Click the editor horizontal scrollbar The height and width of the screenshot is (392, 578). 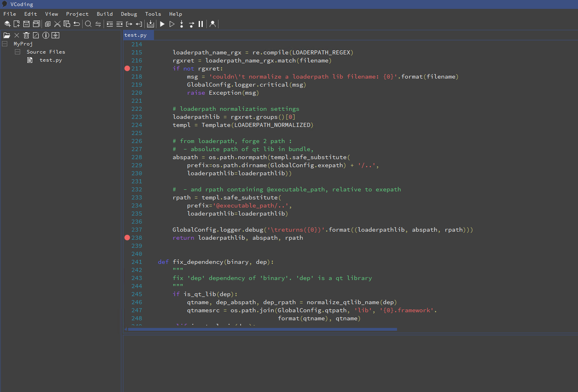[x=262, y=329]
